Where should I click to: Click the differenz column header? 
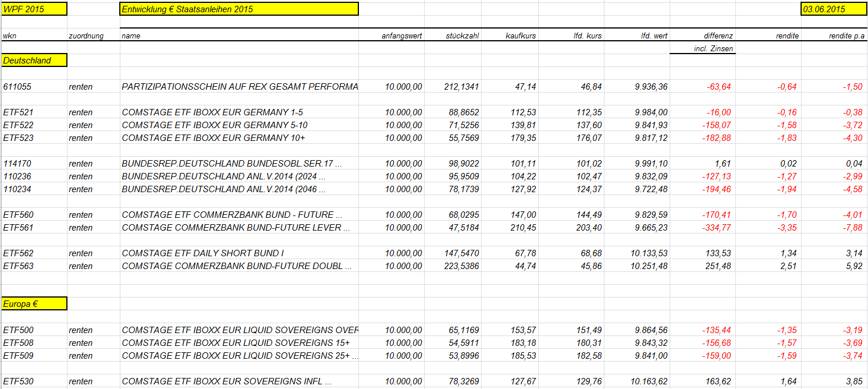(x=703, y=36)
